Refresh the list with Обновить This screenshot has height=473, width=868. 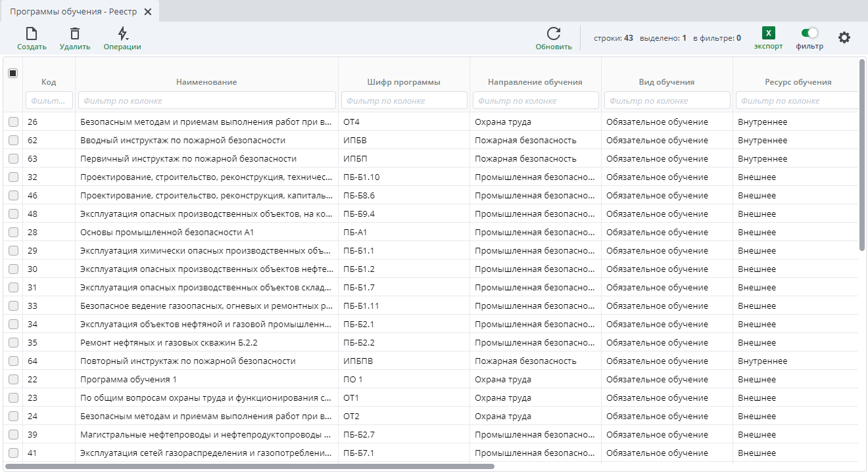[x=554, y=34]
